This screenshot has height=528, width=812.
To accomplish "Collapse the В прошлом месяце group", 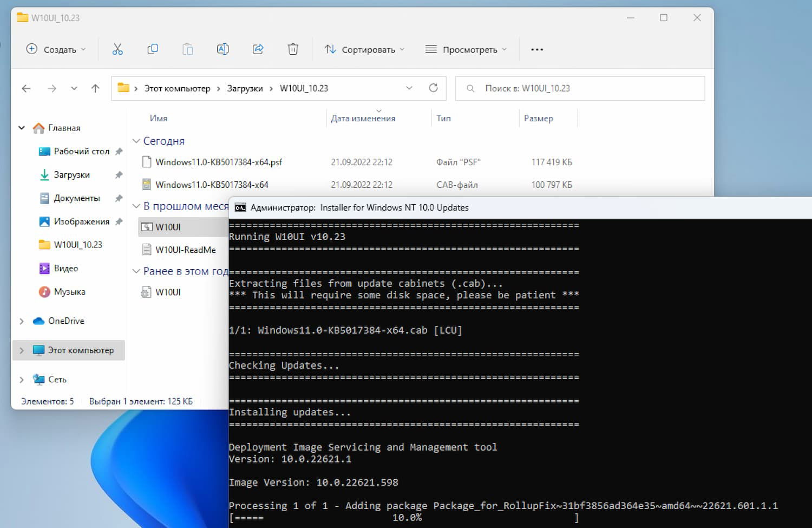I will pos(136,206).
